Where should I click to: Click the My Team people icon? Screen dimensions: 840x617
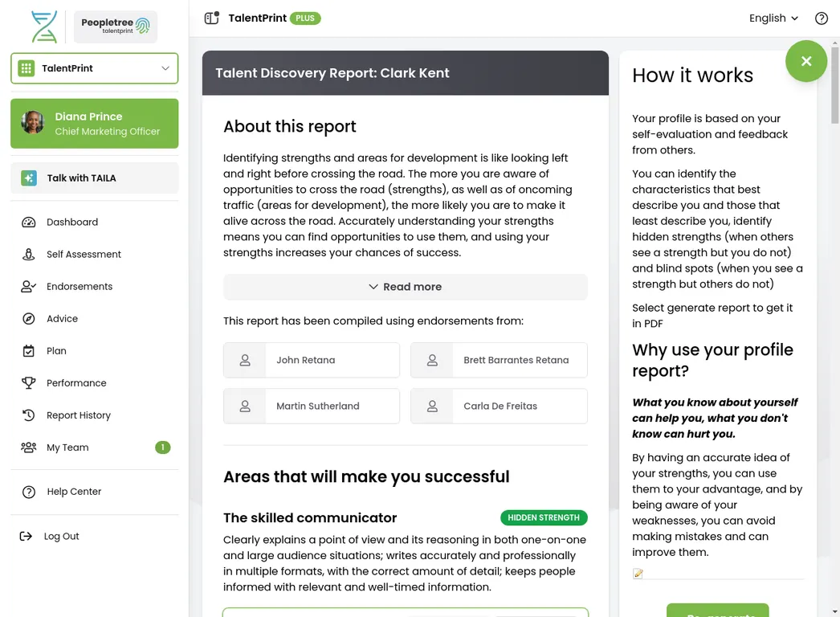[x=28, y=447]
